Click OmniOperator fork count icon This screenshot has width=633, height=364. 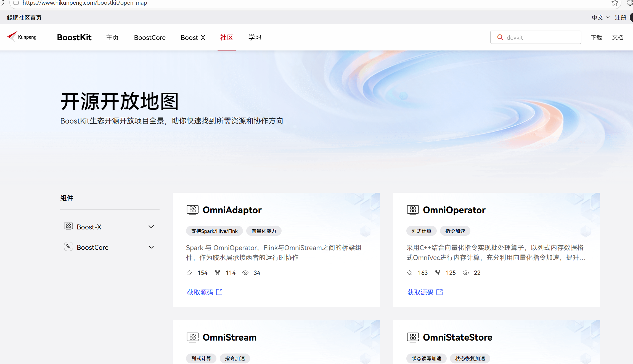click(438, 273)
